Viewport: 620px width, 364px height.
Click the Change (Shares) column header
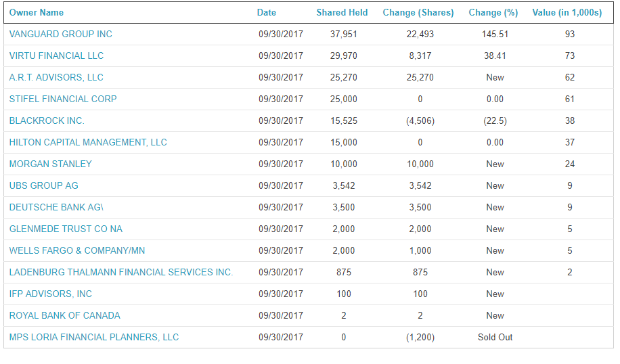(418, 12)
